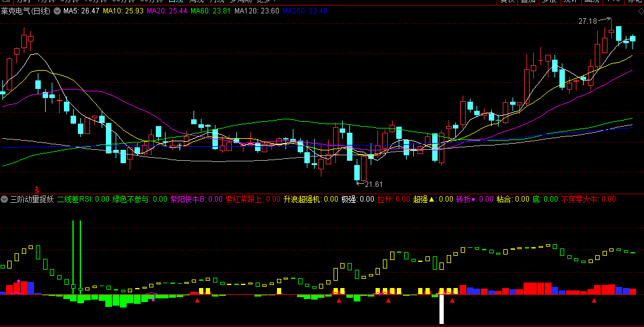Click the 紫阳快牛B: 0.00 value

point(197,199)
